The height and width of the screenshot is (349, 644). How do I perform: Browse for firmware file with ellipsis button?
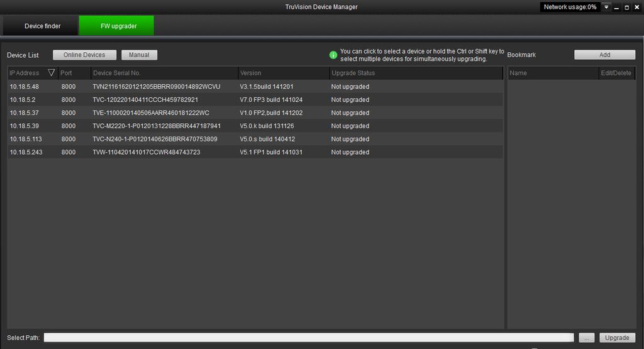[587, 338]
